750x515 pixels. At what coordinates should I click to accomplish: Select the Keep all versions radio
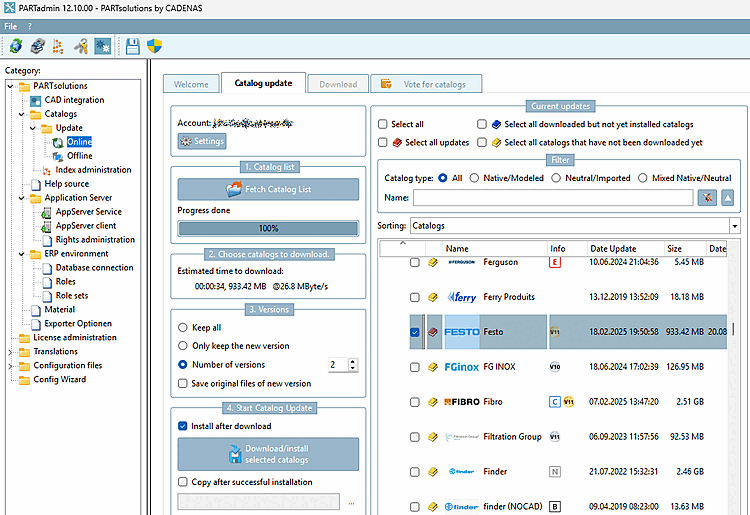click(183, 328)
